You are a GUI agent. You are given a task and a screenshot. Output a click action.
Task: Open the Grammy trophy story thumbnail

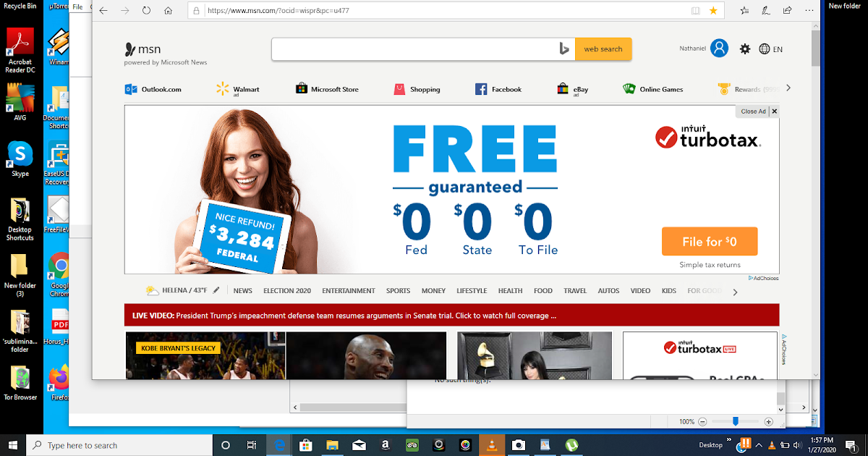[x=535, y=355]
